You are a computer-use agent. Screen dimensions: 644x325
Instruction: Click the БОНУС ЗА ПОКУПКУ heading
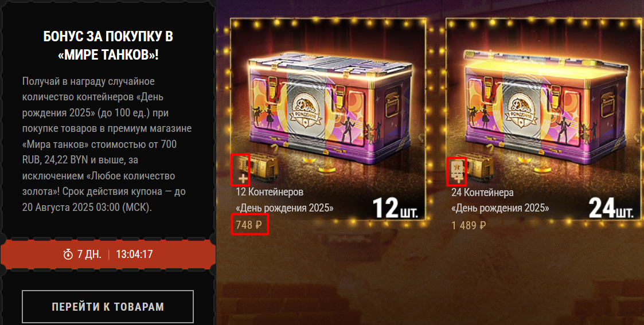coord(108,45)
